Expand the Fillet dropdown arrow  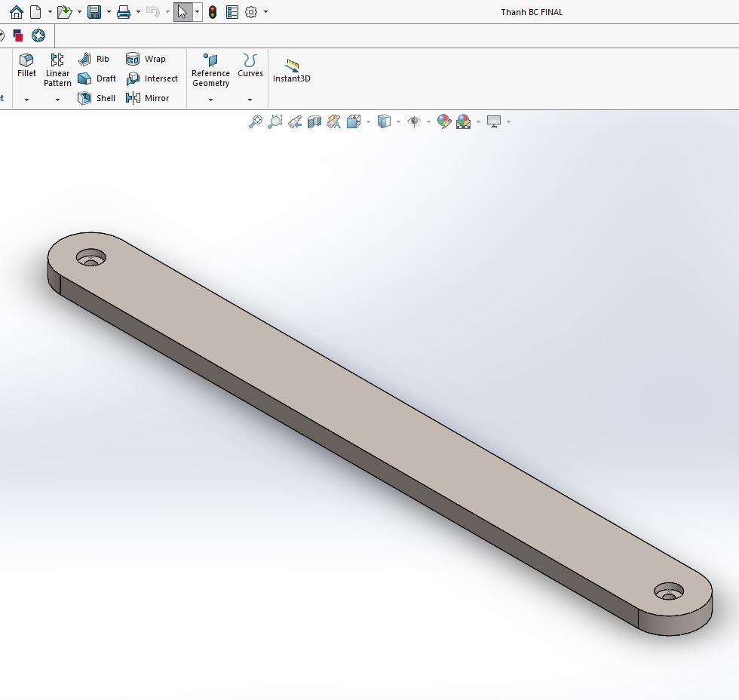[26, 100]
